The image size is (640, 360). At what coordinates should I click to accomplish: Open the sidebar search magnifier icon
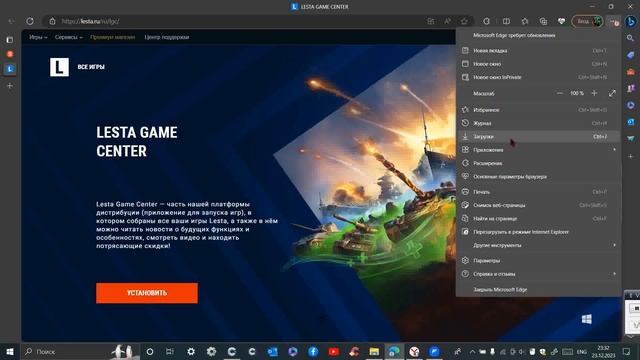pos(631,38)
